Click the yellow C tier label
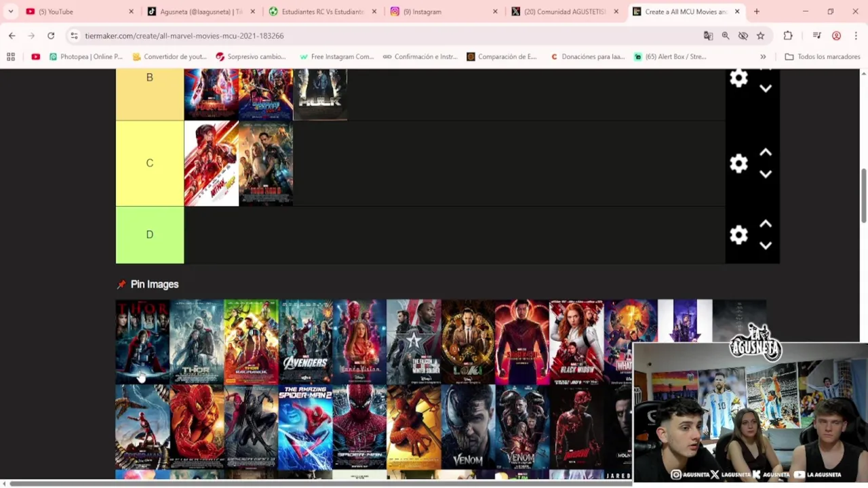 click(150, 163)
